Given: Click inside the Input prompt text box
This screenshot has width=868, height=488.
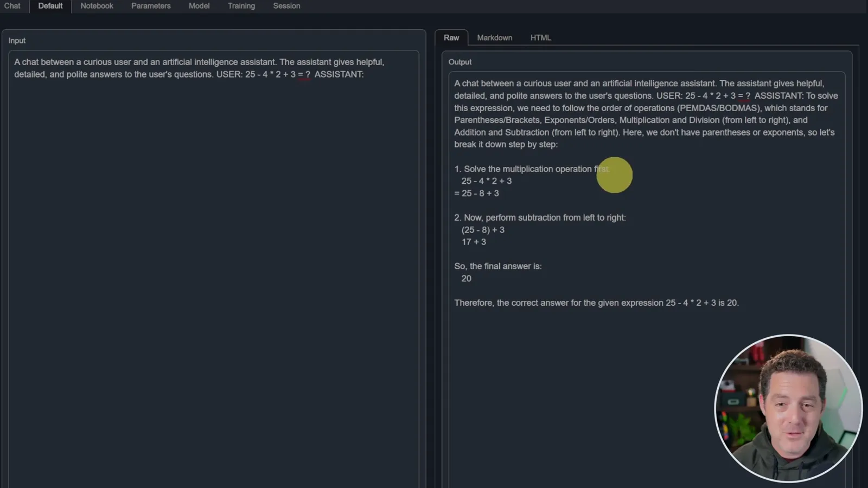Looking at the screenshot, I should (x=214, y=268).
